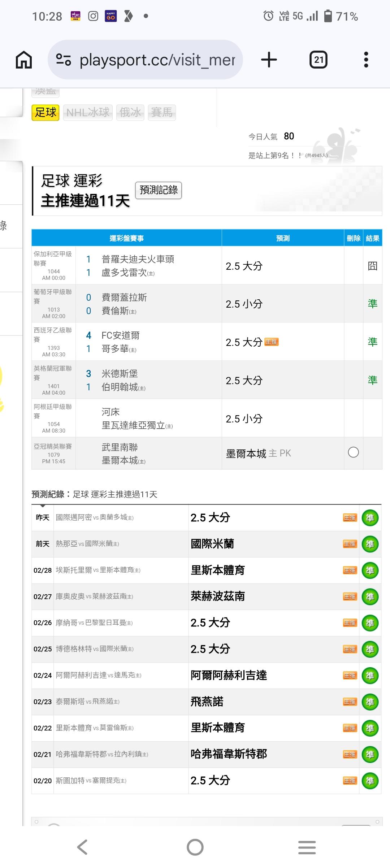The width and height of the screenshot is (390, 868).
Task: Select the NHL冰球 tab
Action: pos(88,112)
